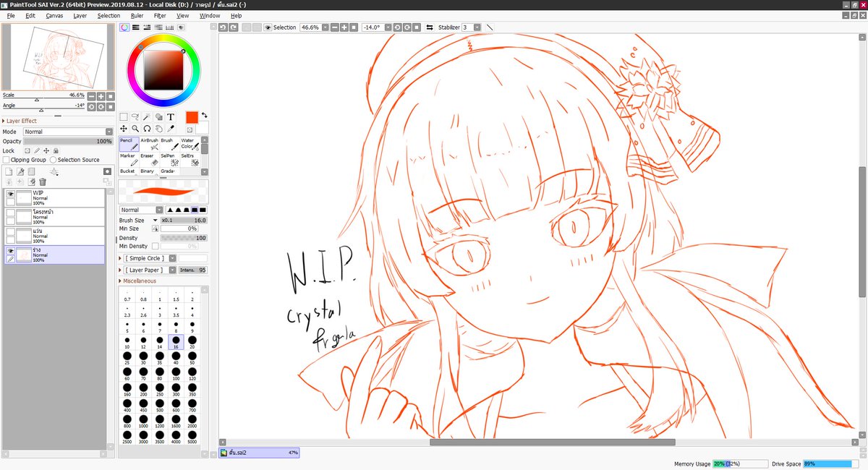868x470 pixels.
Task: Open the Filter menu
Action: click(160, 15)
